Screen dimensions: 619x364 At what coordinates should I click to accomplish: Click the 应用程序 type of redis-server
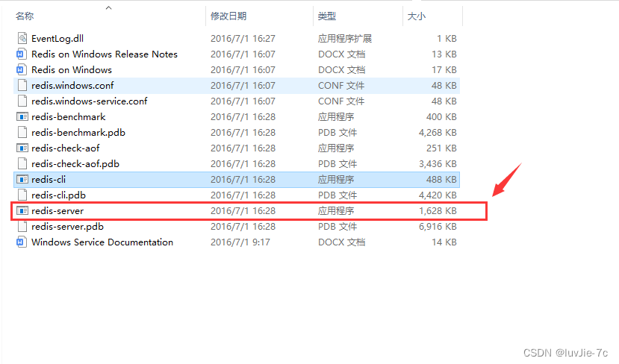(336, 210)
